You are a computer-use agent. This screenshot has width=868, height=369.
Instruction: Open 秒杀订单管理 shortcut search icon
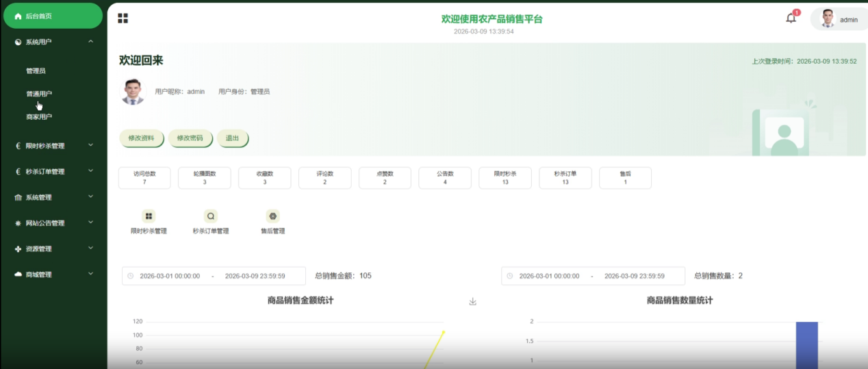pyautogui.click(x=211, y=216)
